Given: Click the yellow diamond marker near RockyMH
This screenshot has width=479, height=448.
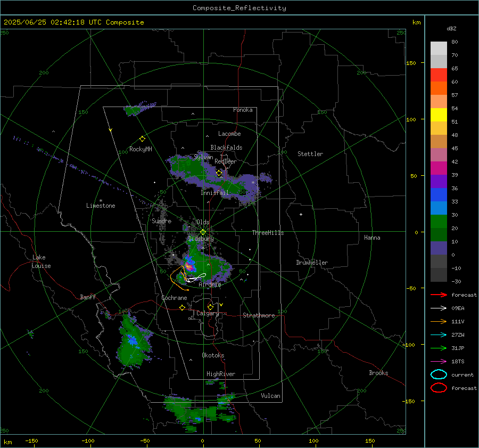Looking at the screenshot, I should [142, 139].
